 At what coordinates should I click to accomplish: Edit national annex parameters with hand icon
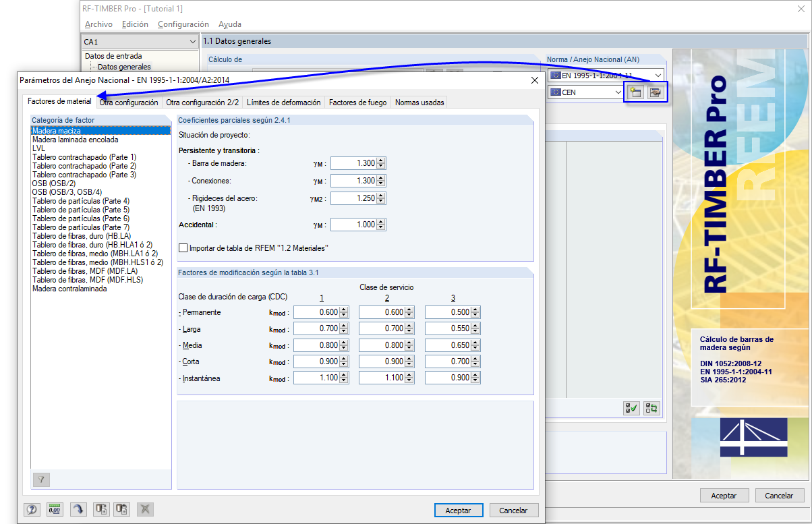pyautogui.click(x=655, y=92)
